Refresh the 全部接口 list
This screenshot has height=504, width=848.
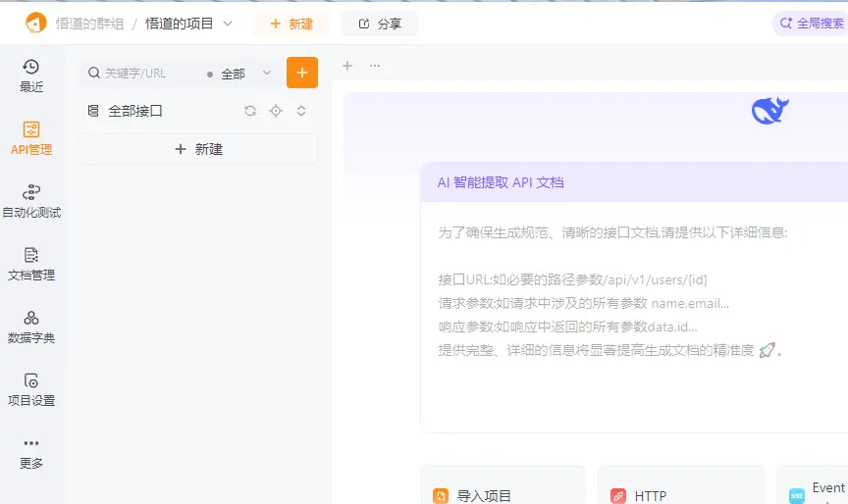click(250, 111)
